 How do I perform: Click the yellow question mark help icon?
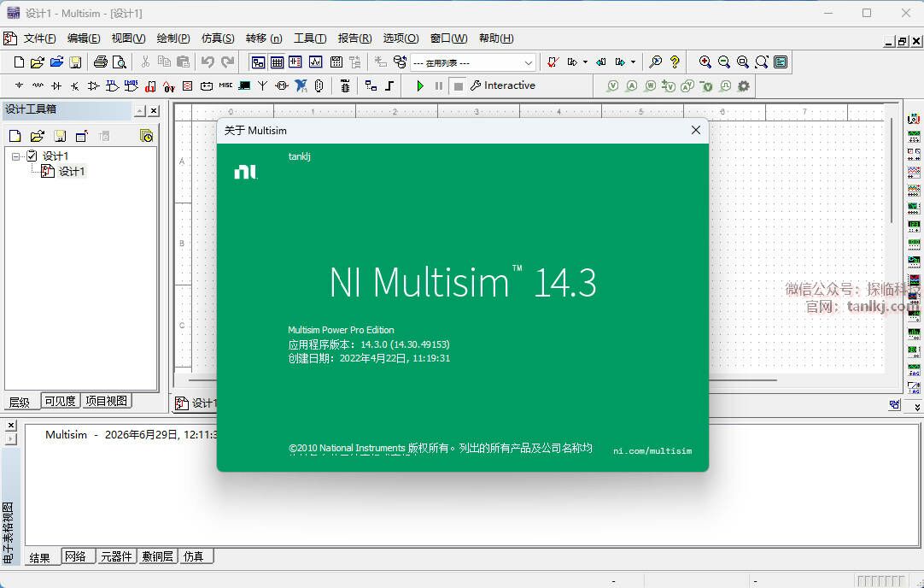click(675, 62)
